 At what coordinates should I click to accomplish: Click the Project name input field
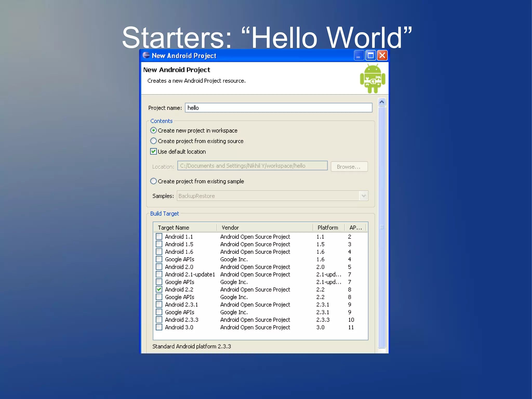(278, 108)
